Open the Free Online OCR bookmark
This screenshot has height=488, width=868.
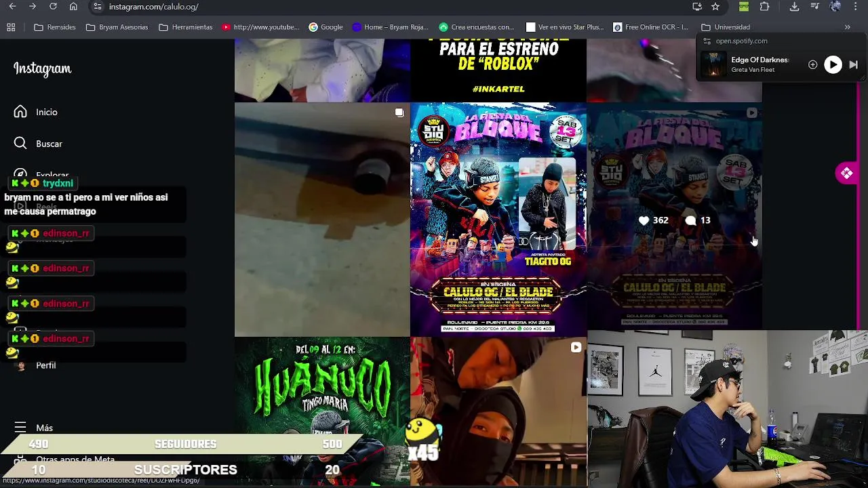tap(651, 27)
